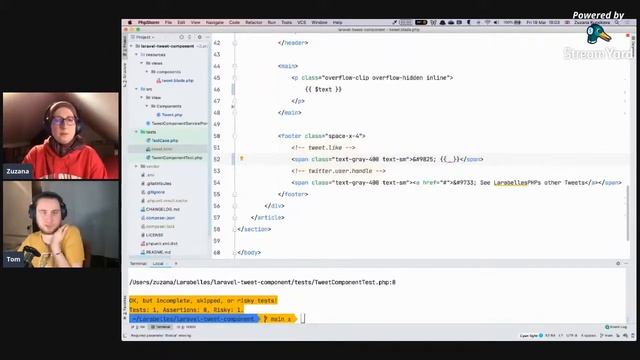Click the yellow intention lightbulb on line 52
This screenshot has height=360, width=640.
click(x=242, y=159)
